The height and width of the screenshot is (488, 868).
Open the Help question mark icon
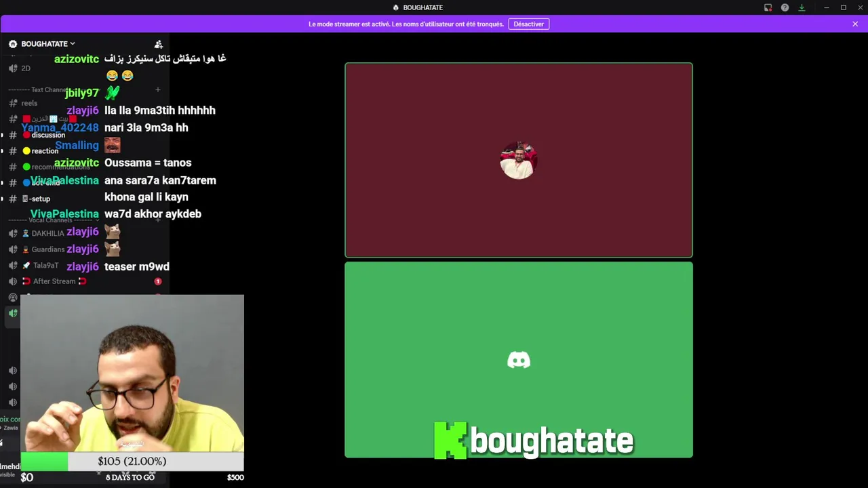(785, 7)
